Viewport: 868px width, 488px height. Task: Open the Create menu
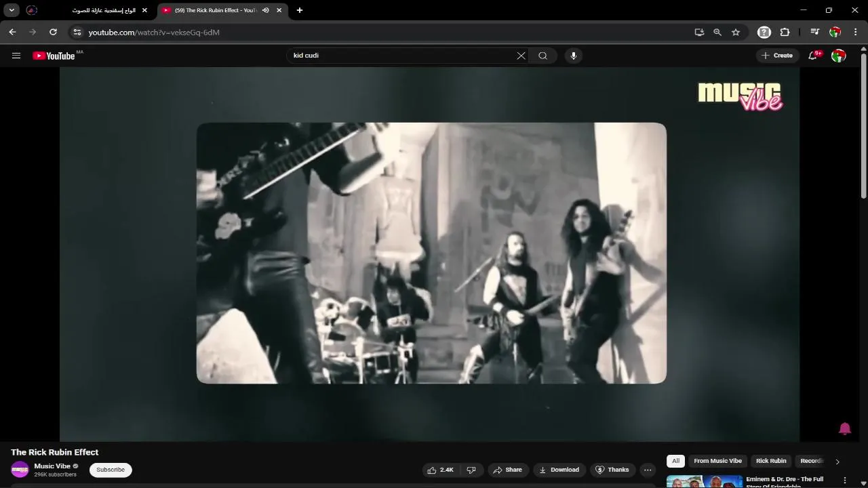click(777, 56)
